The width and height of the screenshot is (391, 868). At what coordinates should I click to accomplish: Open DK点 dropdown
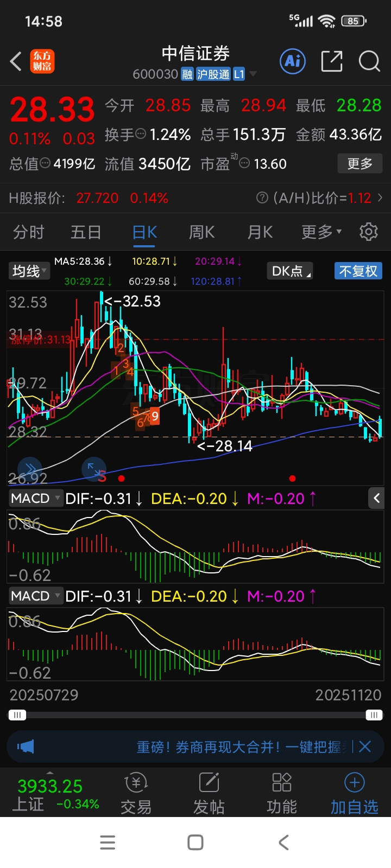pyautogui.click(x=291, y=271)
